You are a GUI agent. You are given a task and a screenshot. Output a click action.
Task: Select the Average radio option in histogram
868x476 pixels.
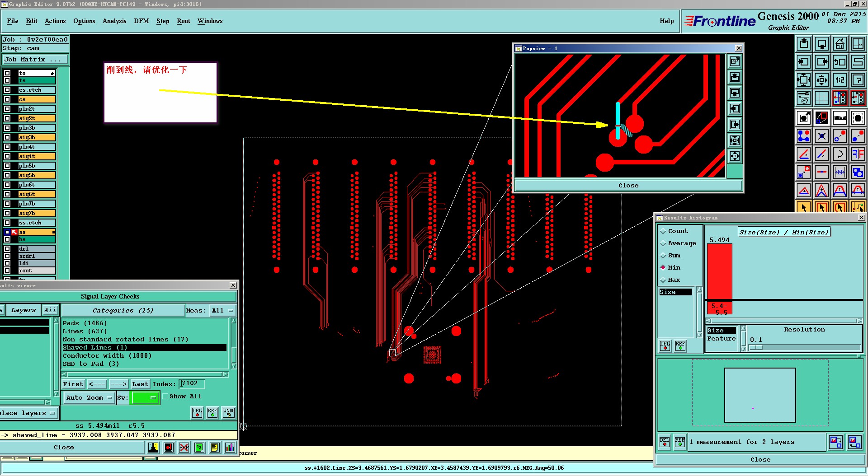click(678, 243)
